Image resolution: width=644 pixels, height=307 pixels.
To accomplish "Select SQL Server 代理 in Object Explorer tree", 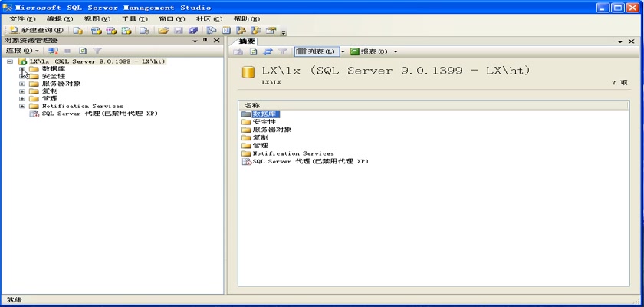I will point(100,114).
